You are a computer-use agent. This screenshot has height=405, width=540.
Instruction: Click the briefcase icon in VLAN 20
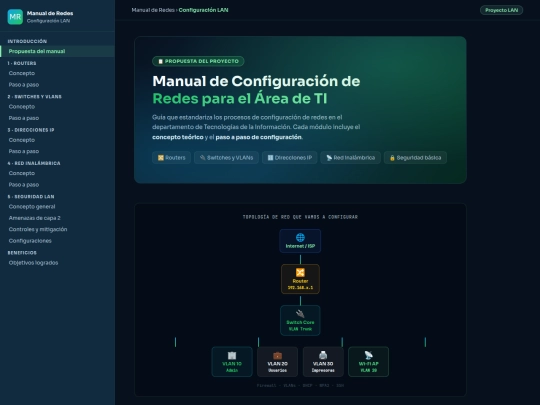(278, 355)
